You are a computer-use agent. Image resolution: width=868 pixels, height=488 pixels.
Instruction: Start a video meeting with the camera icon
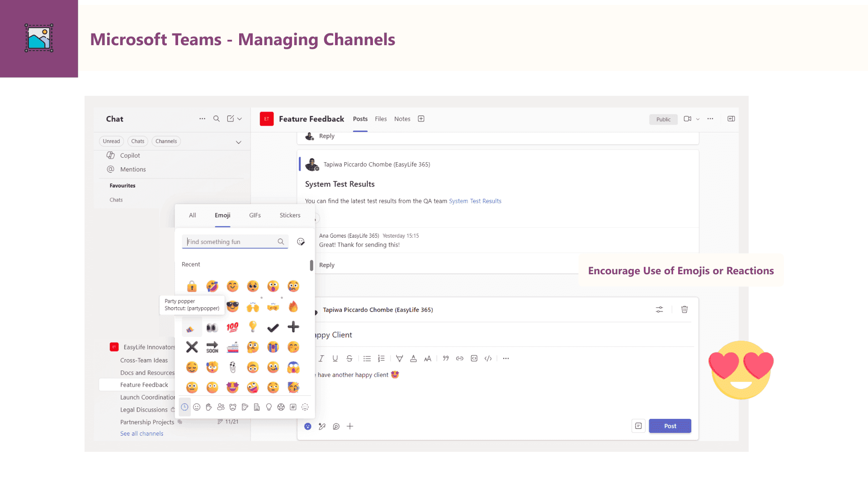[x=687, y=119]
